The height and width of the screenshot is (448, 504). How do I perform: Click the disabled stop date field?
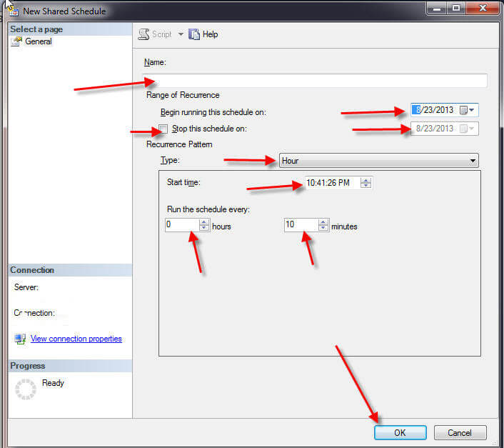click(x=445, y=129)
